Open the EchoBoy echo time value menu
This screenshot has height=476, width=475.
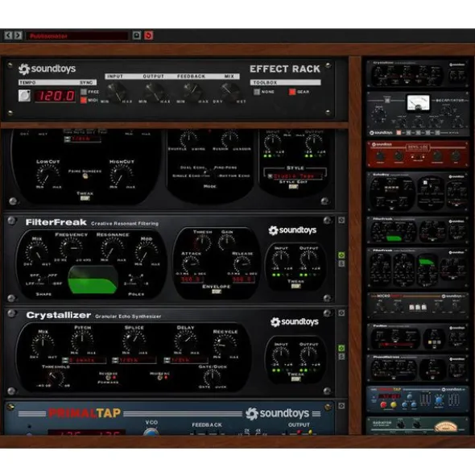[x=82, y=139]
